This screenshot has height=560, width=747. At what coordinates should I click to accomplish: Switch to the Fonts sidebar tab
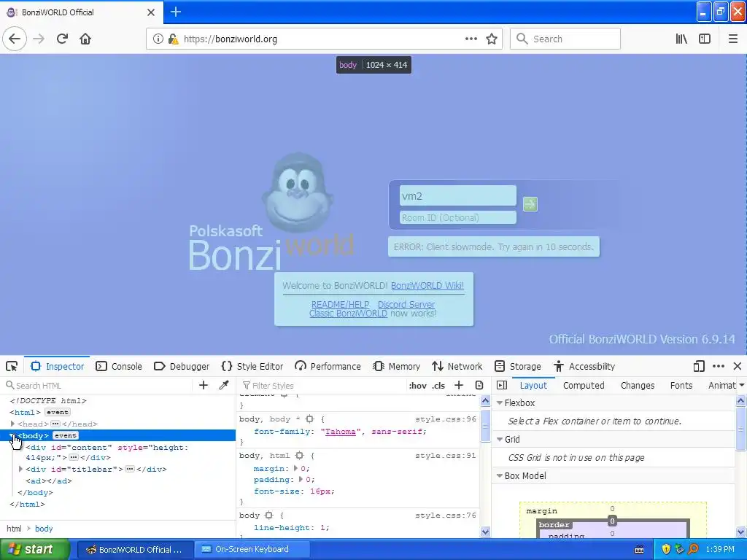pyautogui.click(x=681, y=385)
